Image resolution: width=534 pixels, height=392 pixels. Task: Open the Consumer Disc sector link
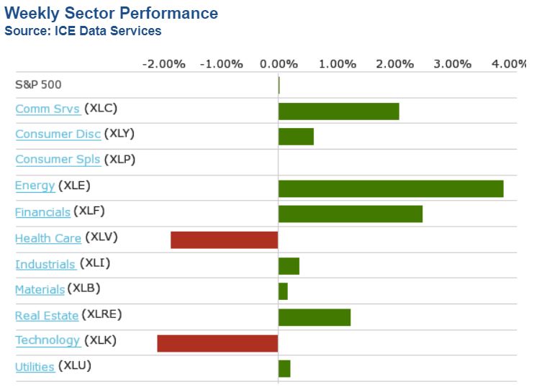(x=58, y=134)
